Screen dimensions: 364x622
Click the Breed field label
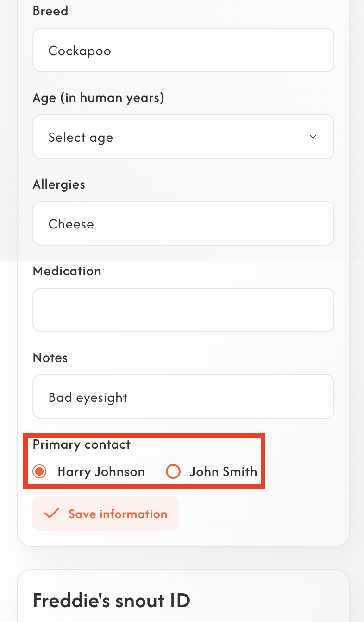pyautogui.click(x=50, y=11)
